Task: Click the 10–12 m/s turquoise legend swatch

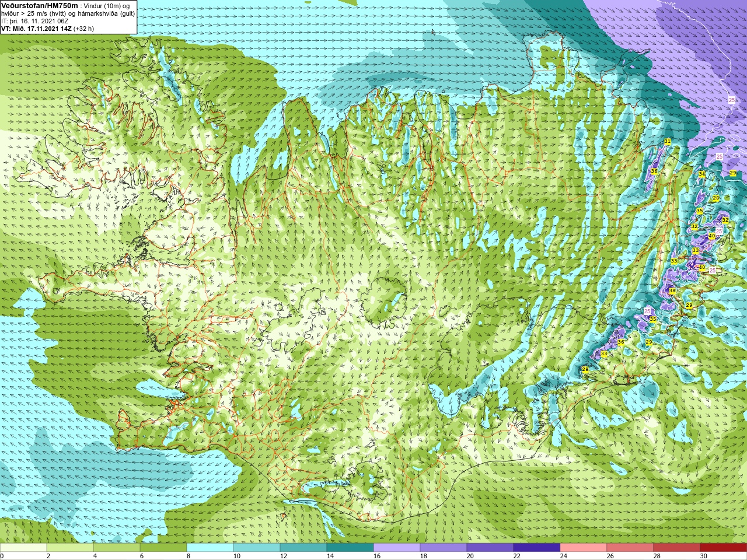Action: click(257, 547)
